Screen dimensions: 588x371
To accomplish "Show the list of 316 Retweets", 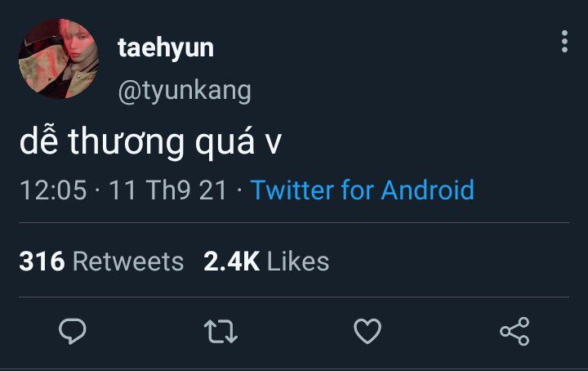I will [x=101, y=261].
